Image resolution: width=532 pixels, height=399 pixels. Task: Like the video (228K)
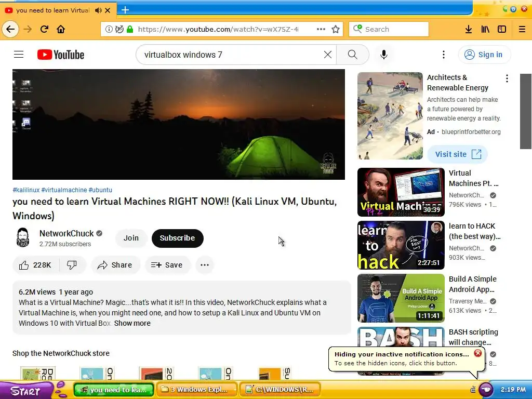coord(35,265)
